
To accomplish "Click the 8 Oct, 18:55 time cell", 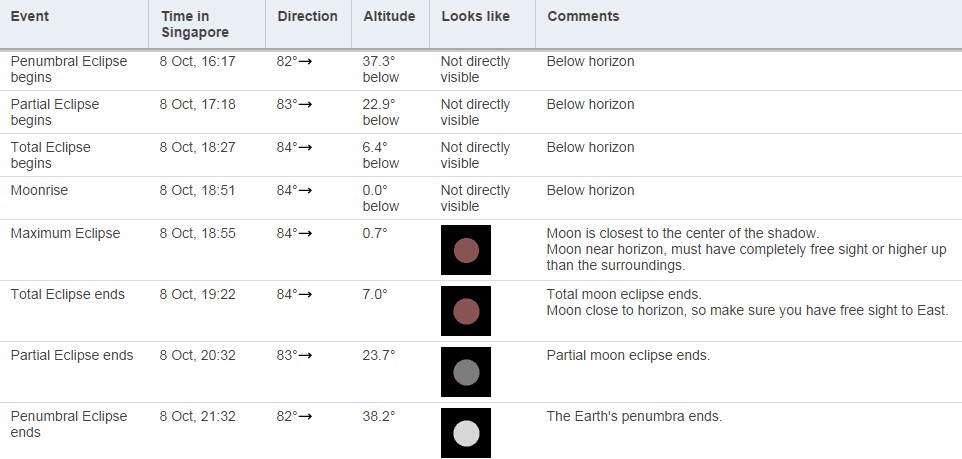I will (x=198, y=234).
